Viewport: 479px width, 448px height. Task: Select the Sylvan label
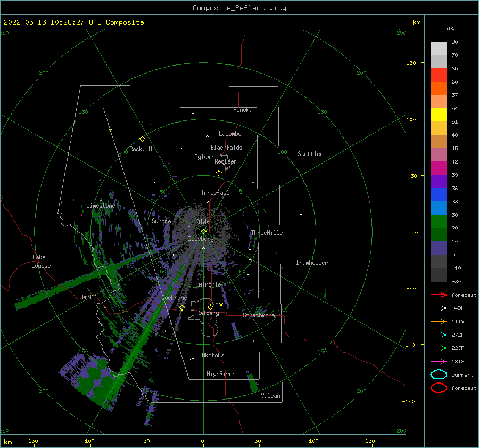[x=204, y=157]
